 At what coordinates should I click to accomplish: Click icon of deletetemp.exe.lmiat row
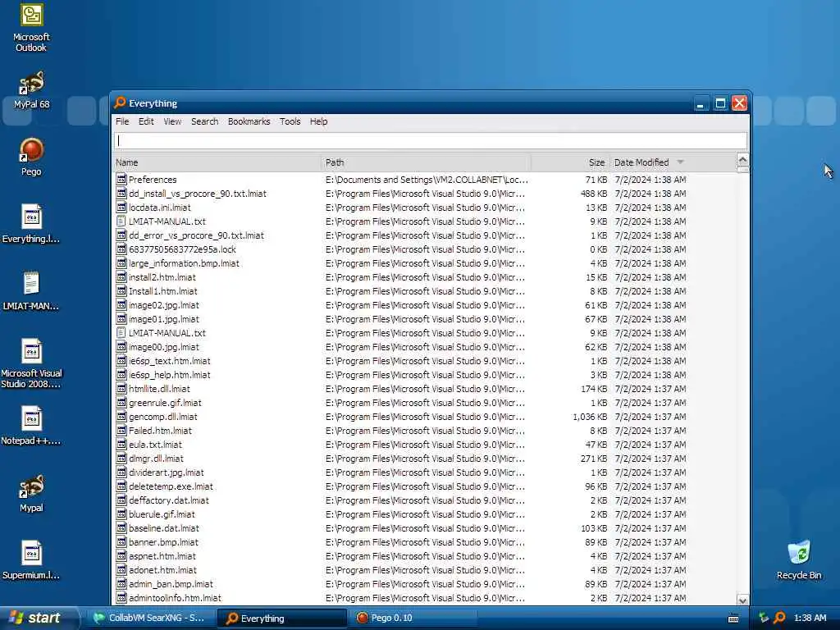[x=121, y=486]
